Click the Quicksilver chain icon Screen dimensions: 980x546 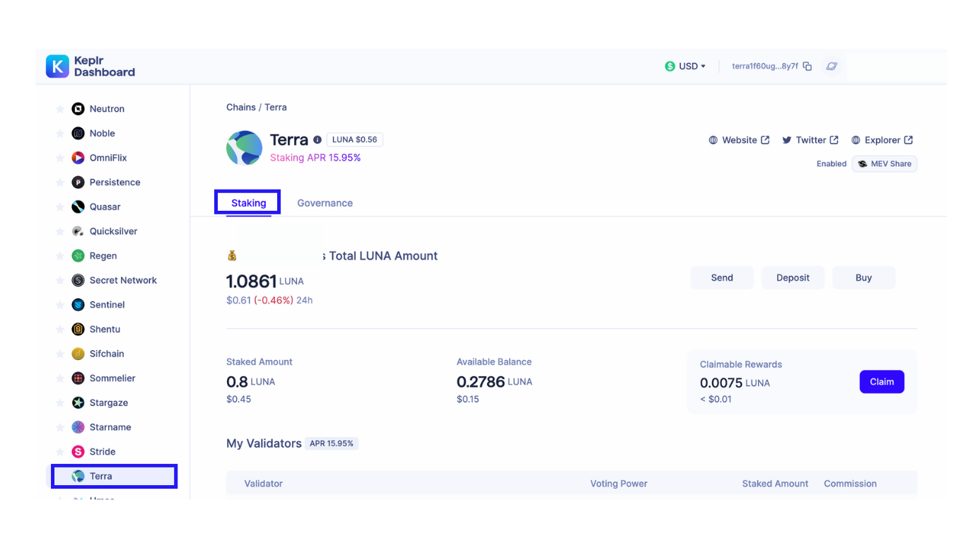click(78, 231)
